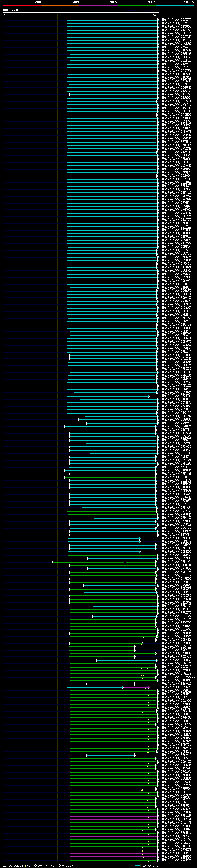This screenshot has height=868, width=197.
Task: Click the orange ~40% identity legend segment
Action: pos(60,6)
